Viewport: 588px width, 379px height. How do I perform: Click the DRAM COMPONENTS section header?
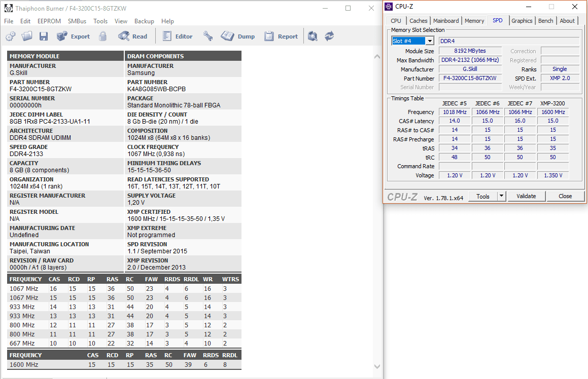[183, 56]
